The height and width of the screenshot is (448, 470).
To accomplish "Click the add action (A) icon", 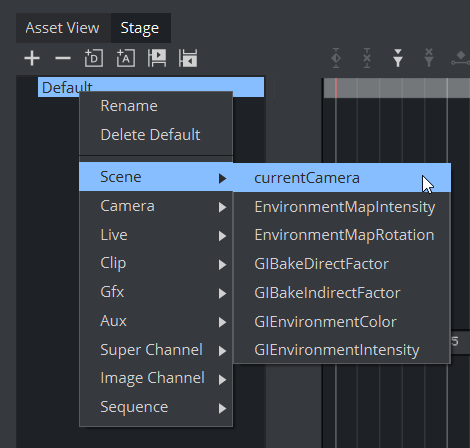I will point(125,58).
